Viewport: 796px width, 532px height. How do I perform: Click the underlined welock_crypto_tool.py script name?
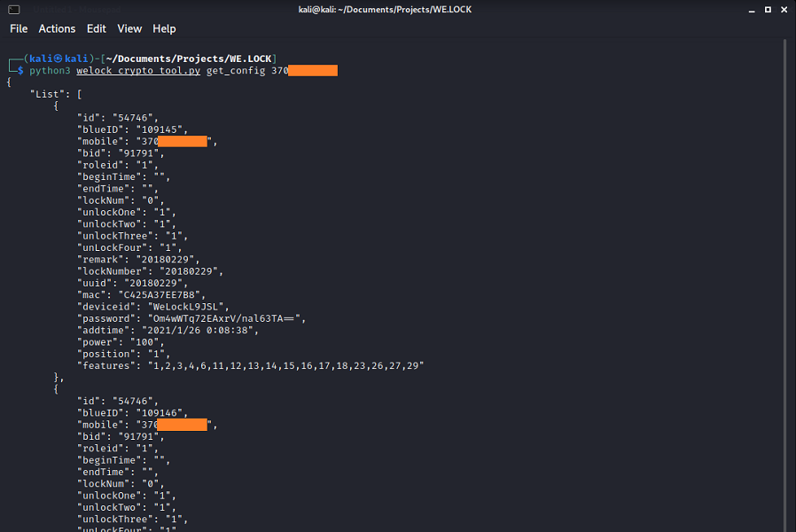point(138,70)
